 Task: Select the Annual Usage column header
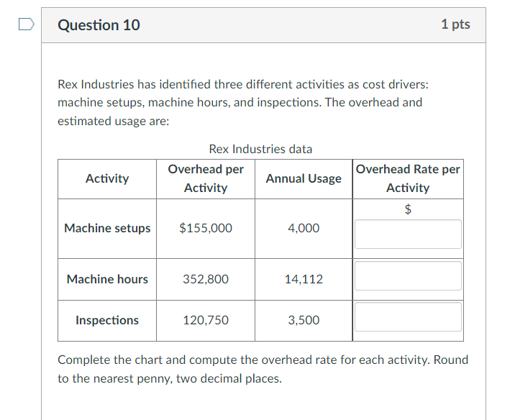click(x=304, y=178)
